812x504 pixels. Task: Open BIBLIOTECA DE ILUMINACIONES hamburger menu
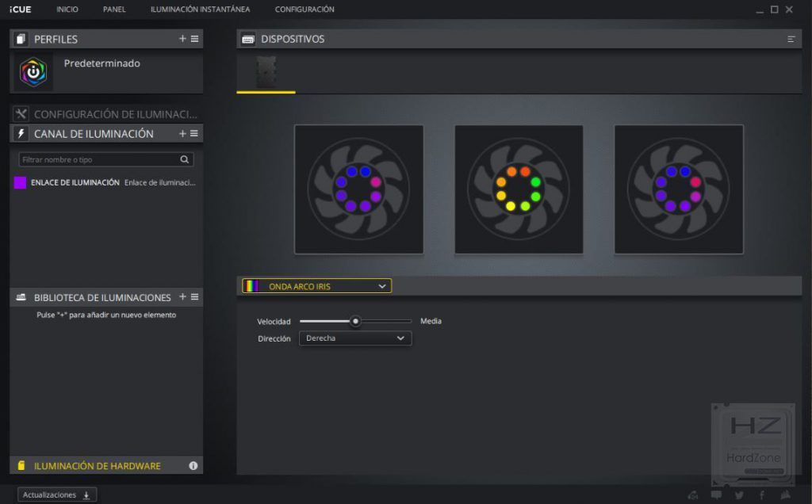[195, 296]
